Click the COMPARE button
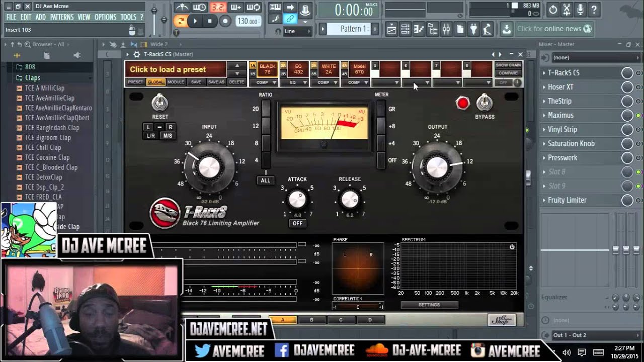 tap(508, 73)
